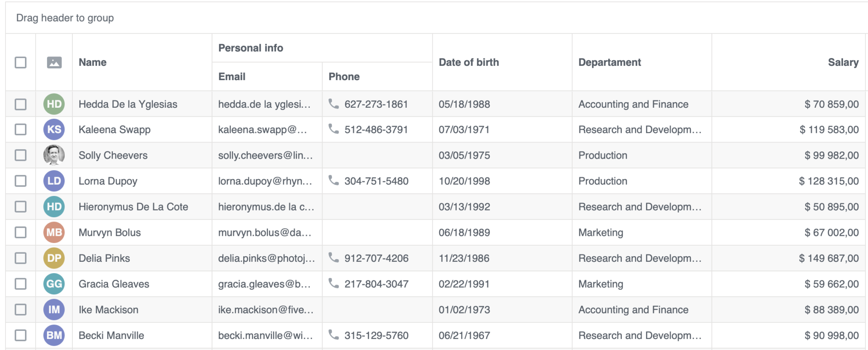Check the Kaleena Swapp row checkbox

tap(20, 129)
